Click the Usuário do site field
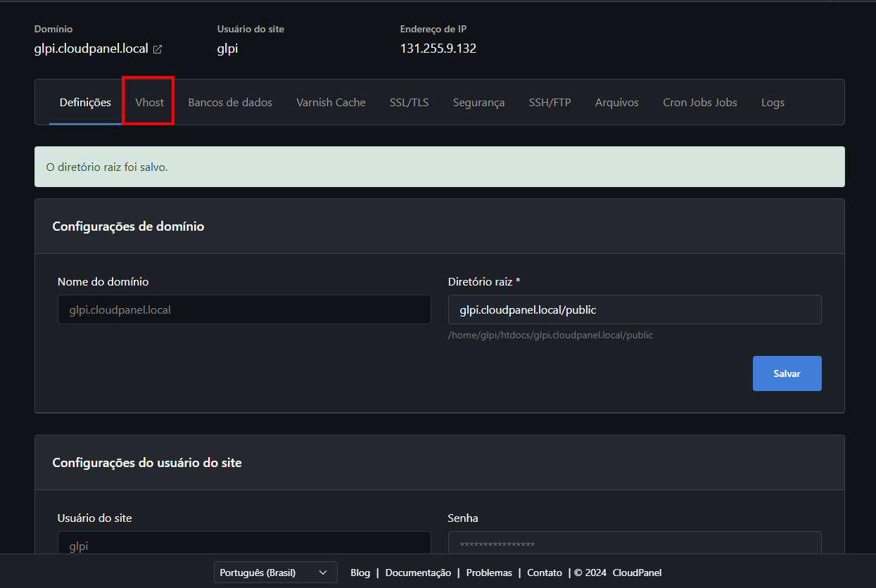Screen dimensions: 876x588 (243, 543)
